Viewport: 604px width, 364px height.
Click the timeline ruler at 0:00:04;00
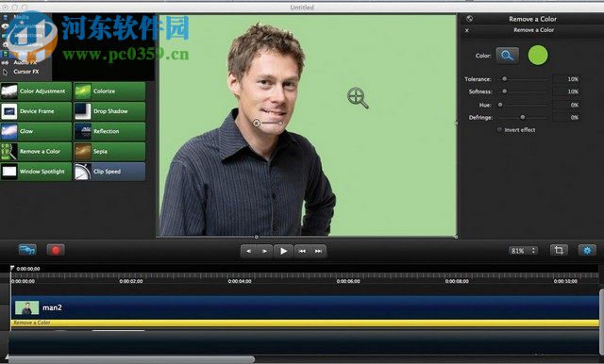coord(239,281)
